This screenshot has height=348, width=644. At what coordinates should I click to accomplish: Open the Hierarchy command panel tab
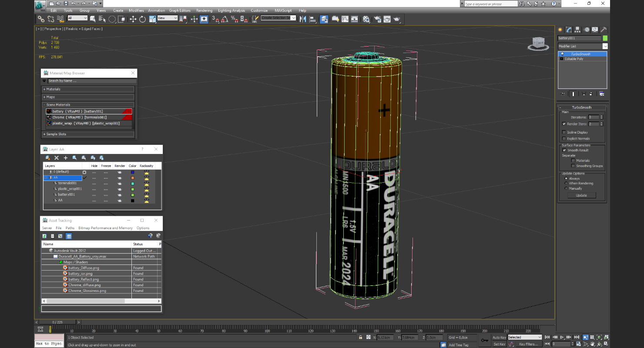(577, 30)
